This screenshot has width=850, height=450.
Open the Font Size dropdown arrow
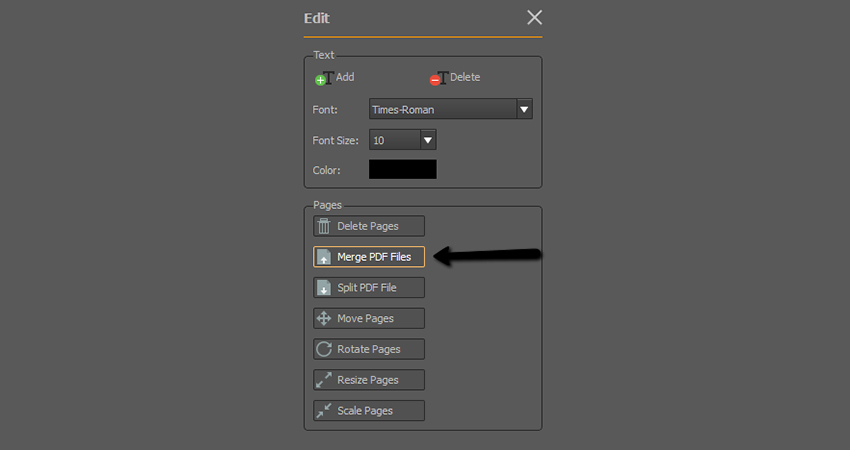point(428,140)
